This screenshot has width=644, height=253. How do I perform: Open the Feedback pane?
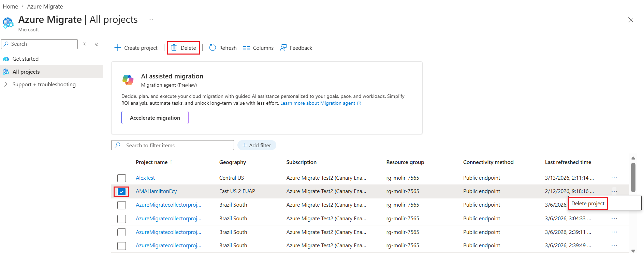[296, 48]
